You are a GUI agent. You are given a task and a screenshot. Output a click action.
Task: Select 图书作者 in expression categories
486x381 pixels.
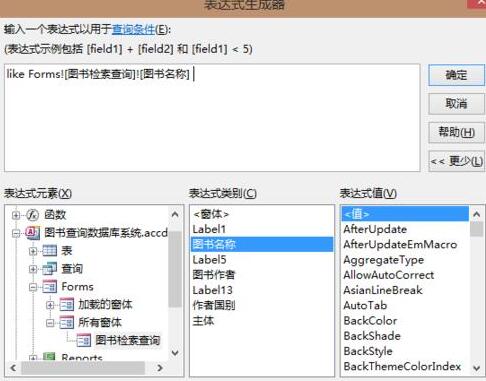(x=261, y=275)
